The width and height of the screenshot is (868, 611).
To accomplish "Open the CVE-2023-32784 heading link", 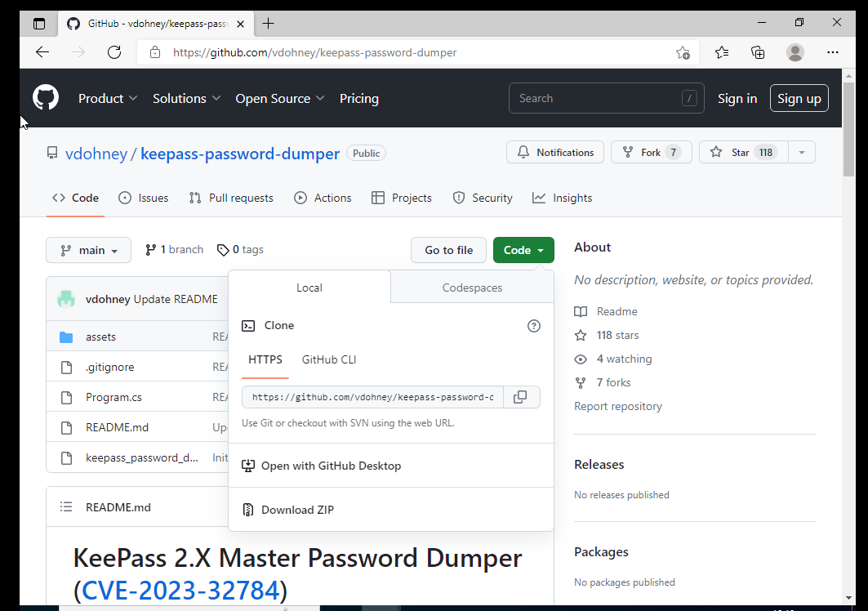I will coord(180,590).
